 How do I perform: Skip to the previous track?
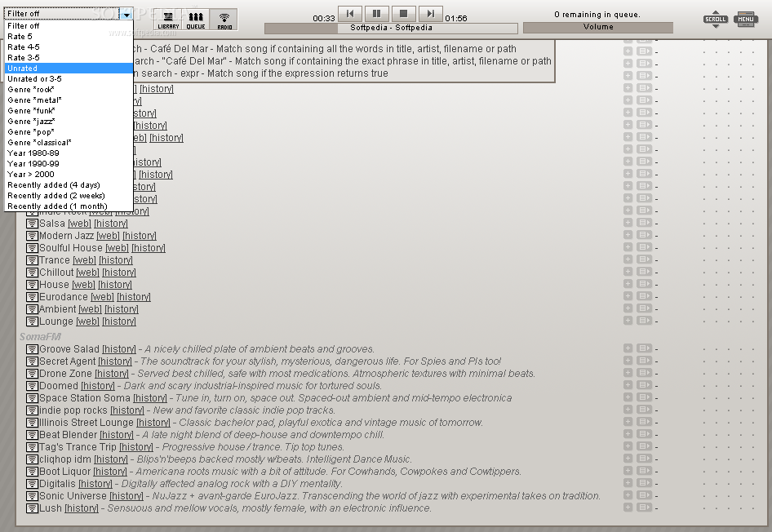click(x=350, y=14)
